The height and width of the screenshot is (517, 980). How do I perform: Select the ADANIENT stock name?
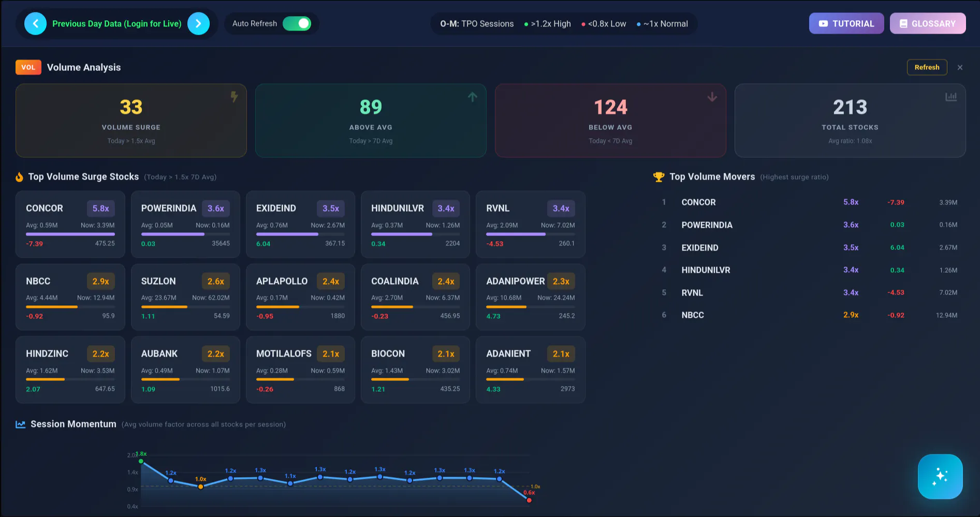tap(508, 354)
